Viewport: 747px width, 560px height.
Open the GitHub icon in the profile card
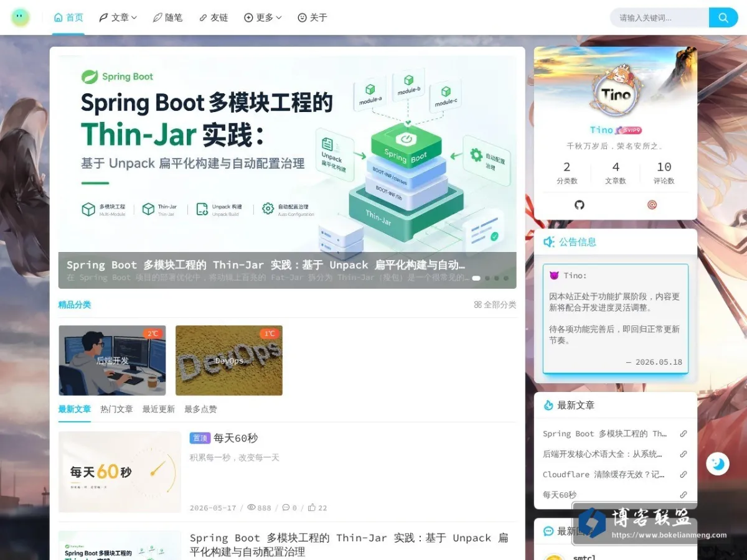(x=580, y=205)
